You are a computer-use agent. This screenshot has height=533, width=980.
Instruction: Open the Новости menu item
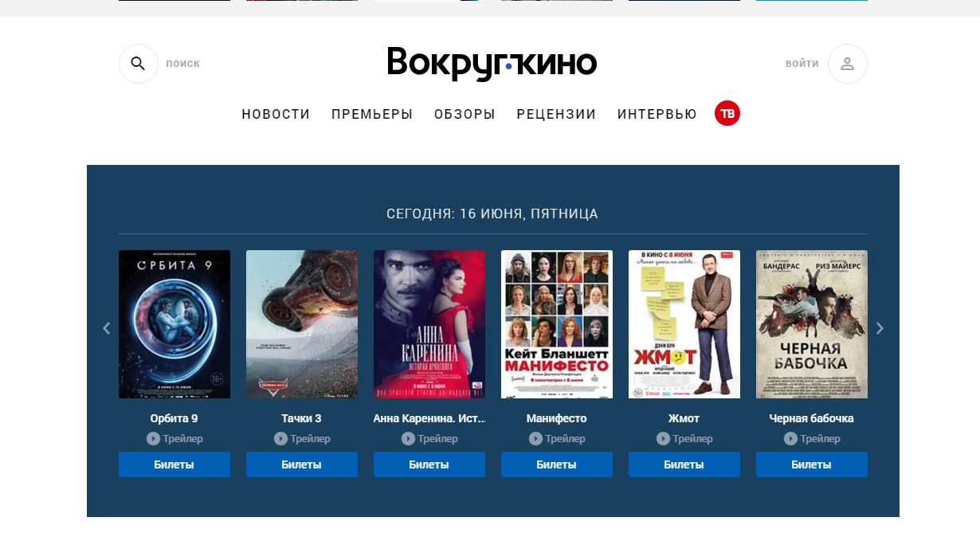pos(276,114)
